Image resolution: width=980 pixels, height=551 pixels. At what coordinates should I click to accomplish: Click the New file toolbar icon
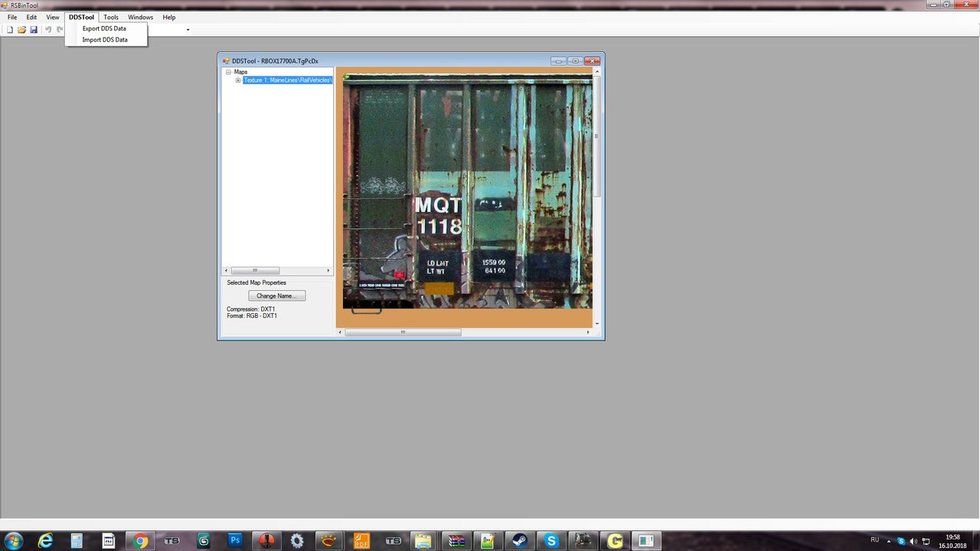10,30
